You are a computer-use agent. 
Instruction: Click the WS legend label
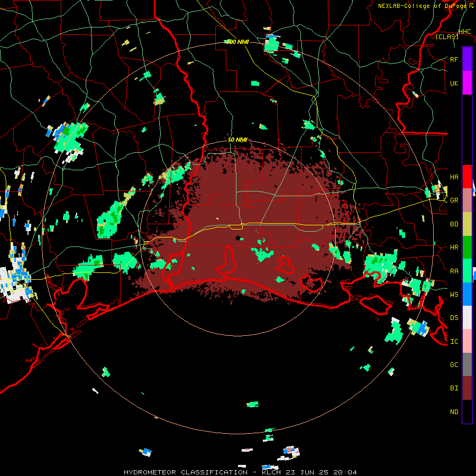[454, 295]
